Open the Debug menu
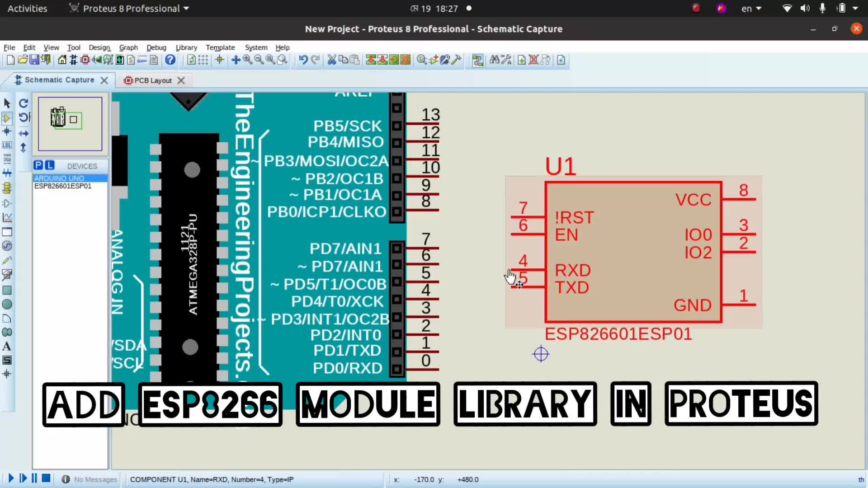 156,47
